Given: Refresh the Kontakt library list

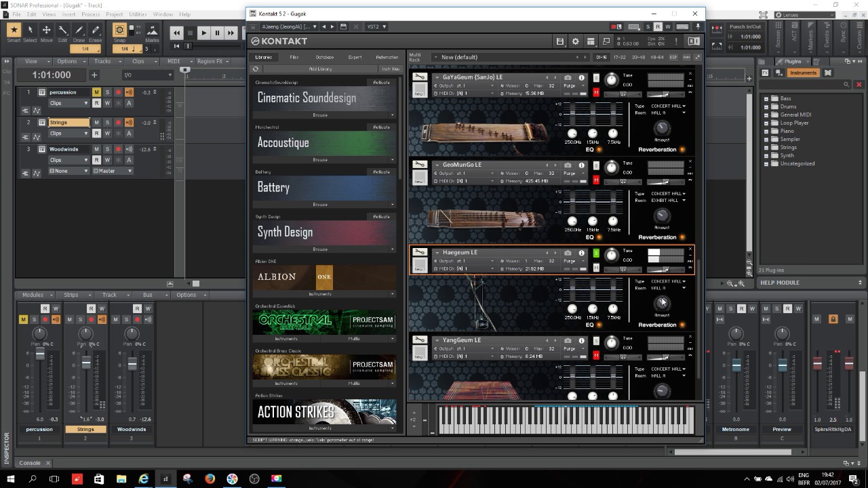Looking at the screenshot, I should pyautogui.click(x=256, y=68).
